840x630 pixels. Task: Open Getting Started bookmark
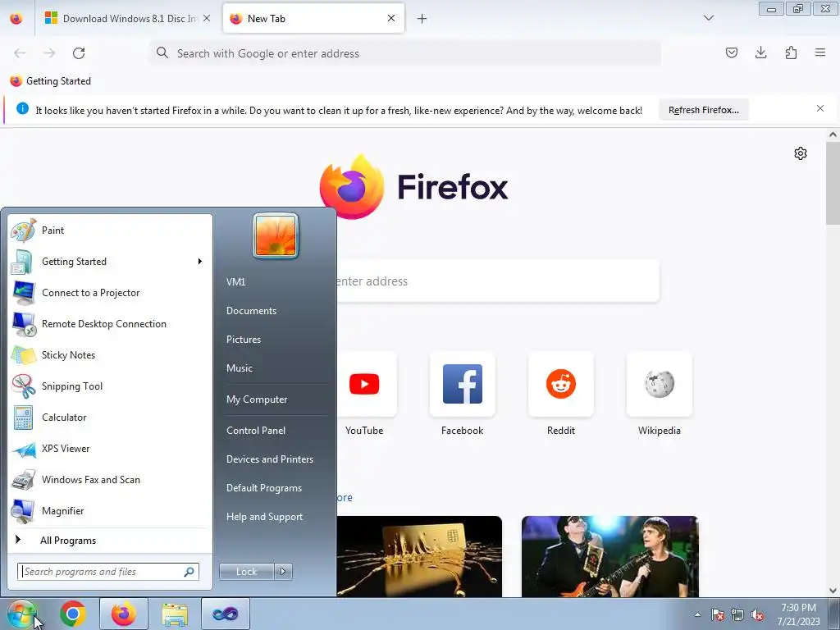pos(50,81)
